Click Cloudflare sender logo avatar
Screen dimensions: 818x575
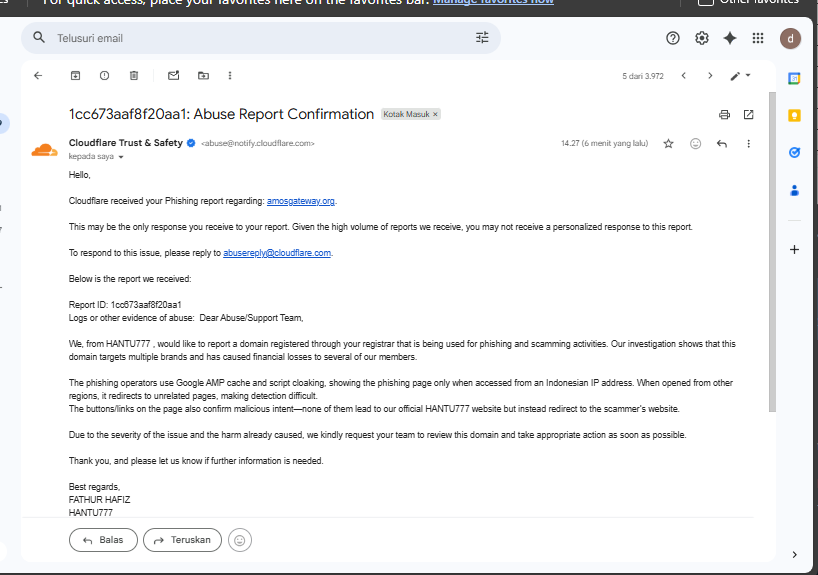click(44, 150)
